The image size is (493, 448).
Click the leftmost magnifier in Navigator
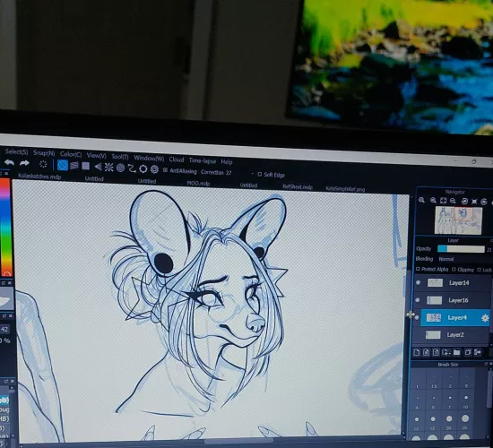point(421,201)
